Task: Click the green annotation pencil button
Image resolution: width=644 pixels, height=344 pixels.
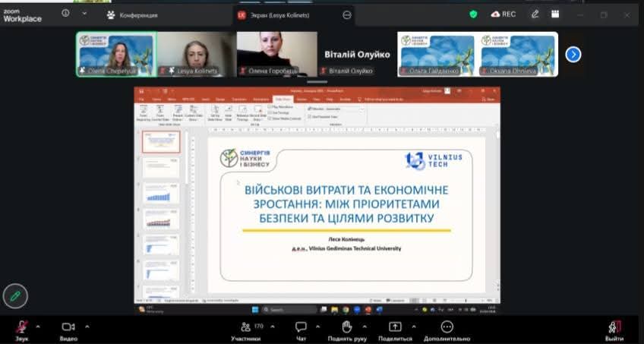Action: pos(14,295)
